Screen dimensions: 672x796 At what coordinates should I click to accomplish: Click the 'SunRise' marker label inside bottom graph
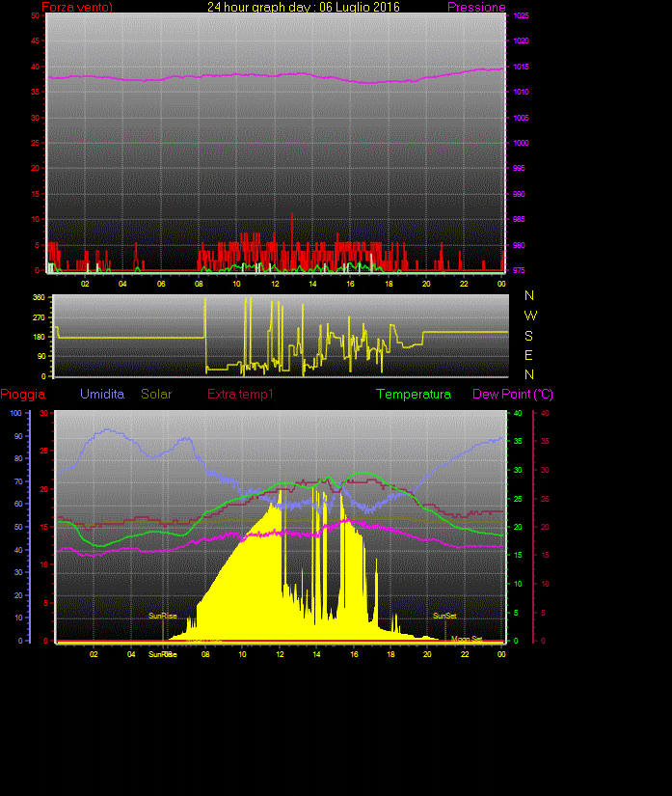163,616
